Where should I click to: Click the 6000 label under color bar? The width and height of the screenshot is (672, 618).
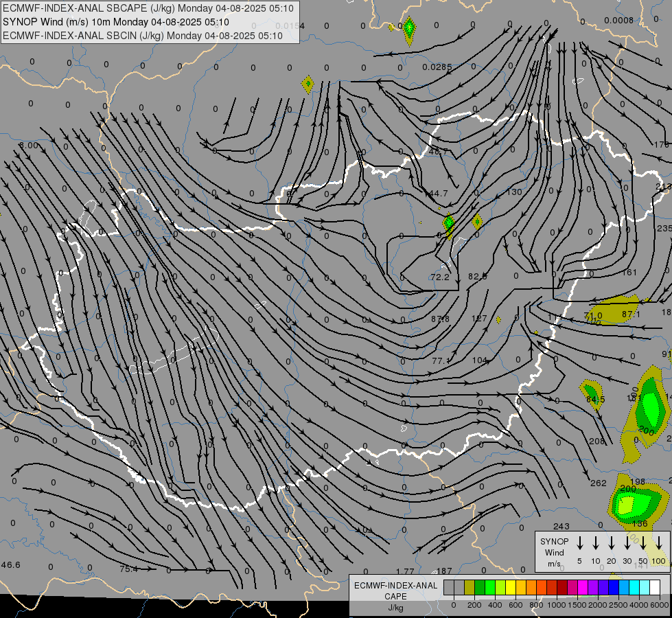[659, 605]
